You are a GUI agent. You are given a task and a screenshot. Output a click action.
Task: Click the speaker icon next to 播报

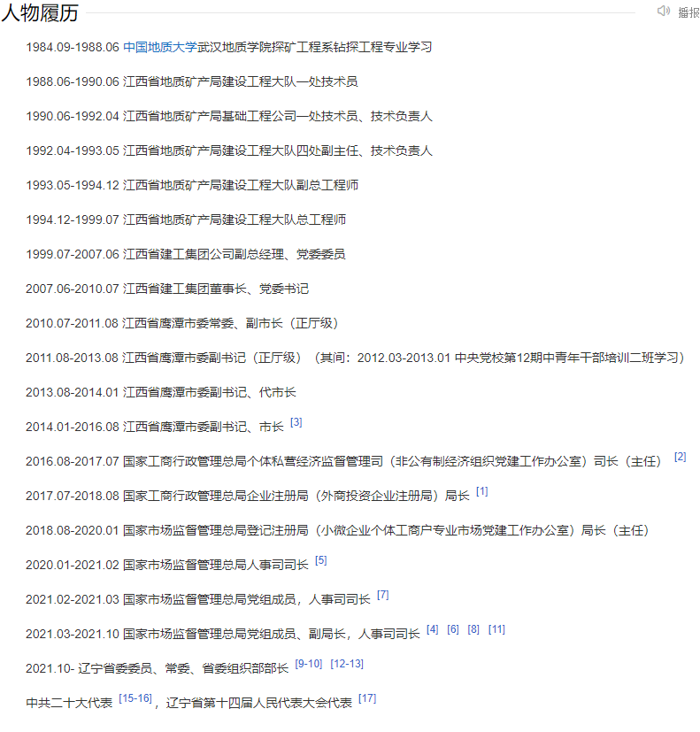pyautogui.click(x=663, y=11)
